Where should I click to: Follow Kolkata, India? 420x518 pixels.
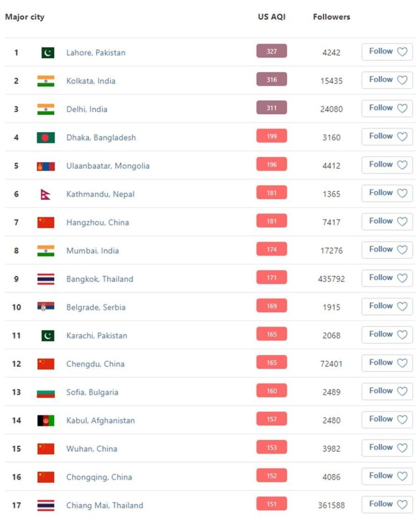tap(387, 80)
